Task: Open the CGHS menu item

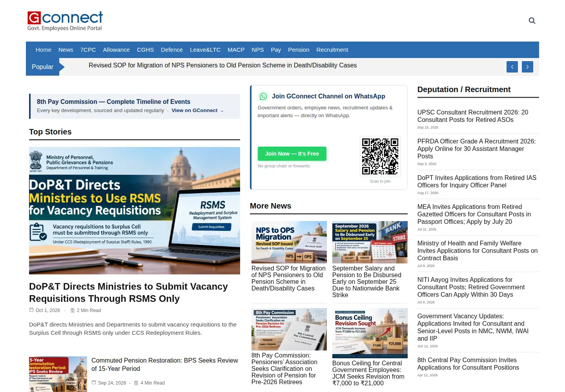Action: 145,50
